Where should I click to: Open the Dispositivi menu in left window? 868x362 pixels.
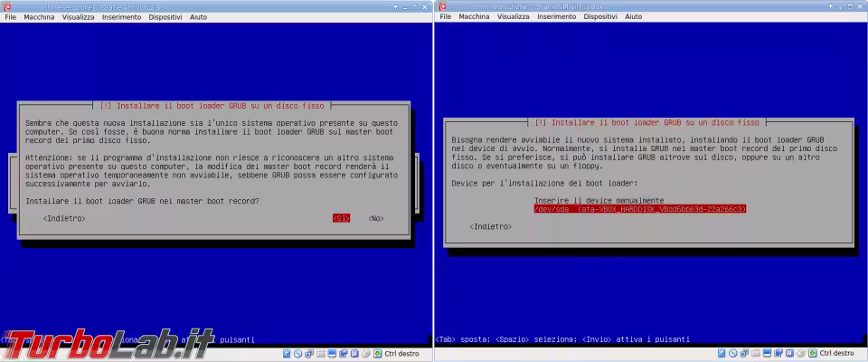coord(165,17)
